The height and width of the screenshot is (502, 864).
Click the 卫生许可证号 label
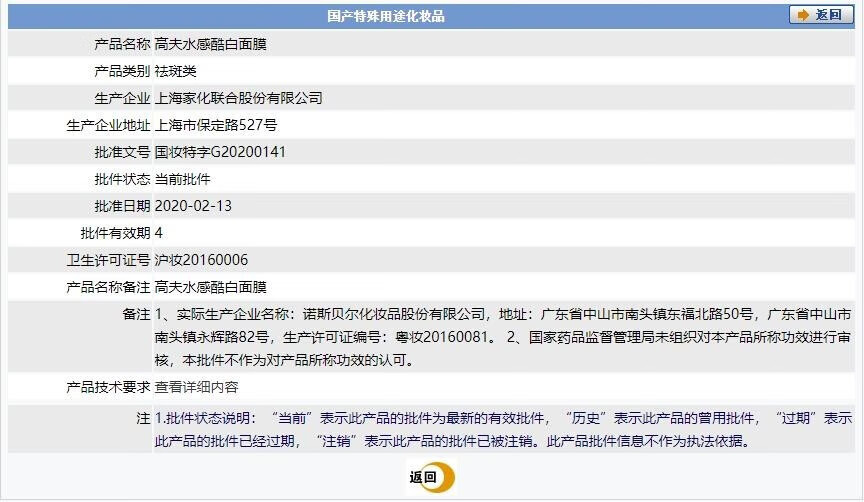[x=108, y=260]
